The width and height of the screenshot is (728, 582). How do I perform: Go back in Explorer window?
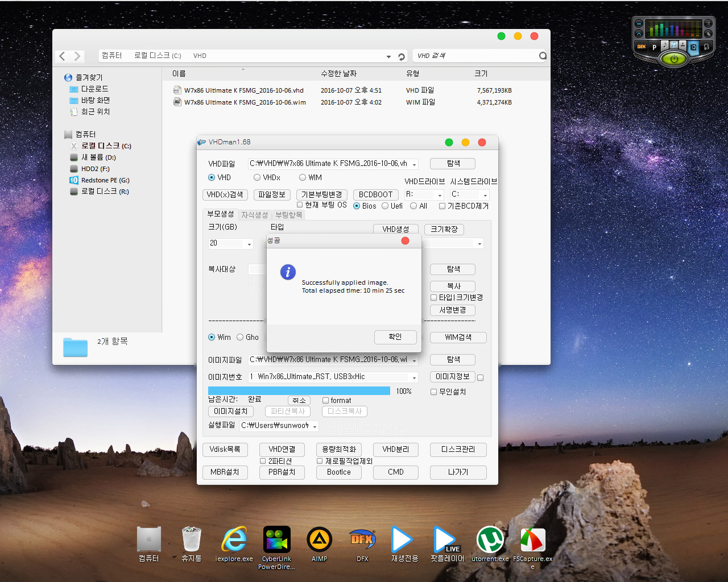63,56
